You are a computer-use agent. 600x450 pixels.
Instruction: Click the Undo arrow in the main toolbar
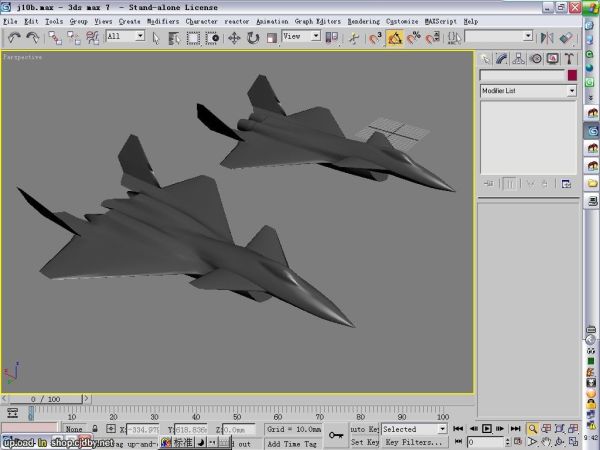click(14, 38)
